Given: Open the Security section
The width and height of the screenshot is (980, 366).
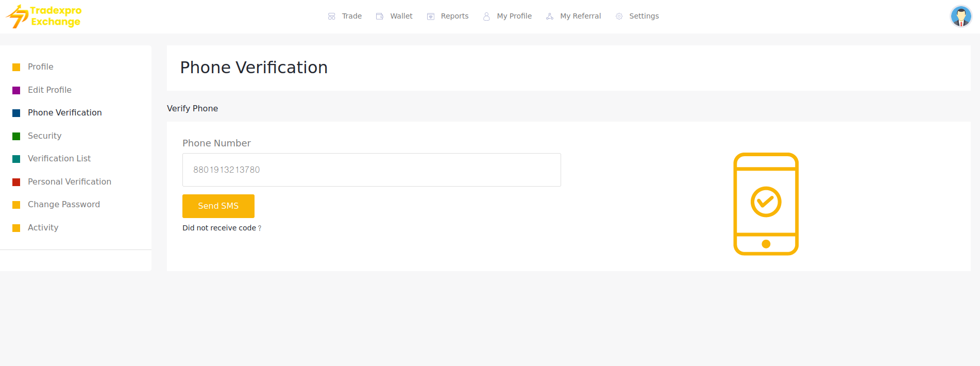Looking at the screenshot, I should point(44,136).
